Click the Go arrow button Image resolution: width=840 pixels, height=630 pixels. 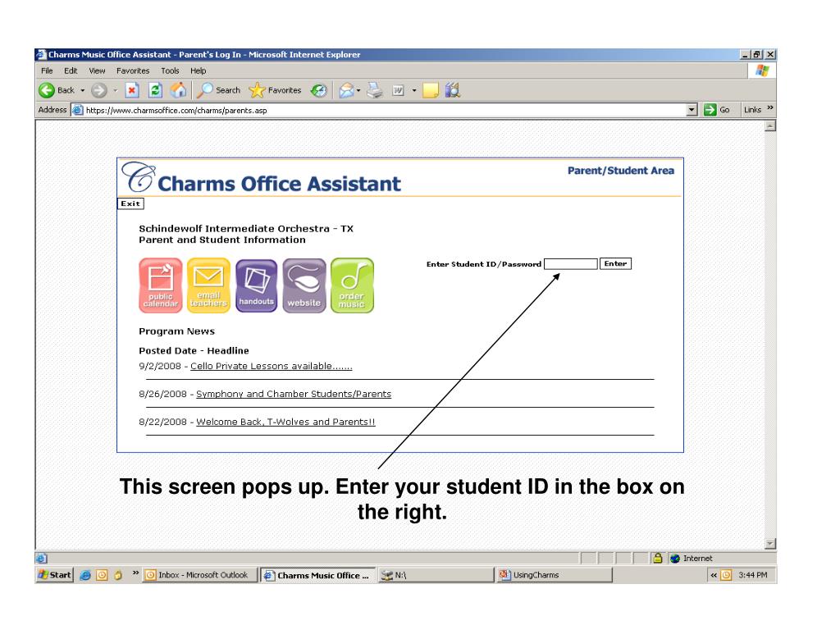coord(710,110)
